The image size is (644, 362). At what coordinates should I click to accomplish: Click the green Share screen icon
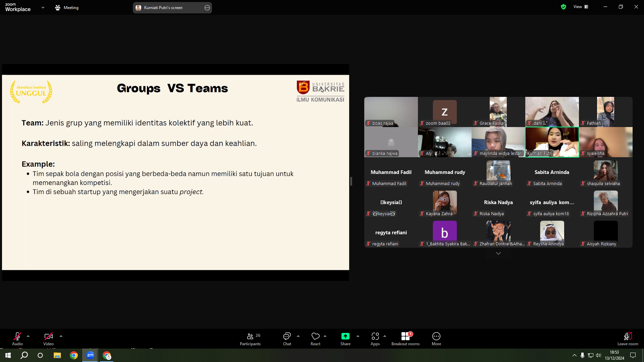pyautogui.click(x=345, y=336)
